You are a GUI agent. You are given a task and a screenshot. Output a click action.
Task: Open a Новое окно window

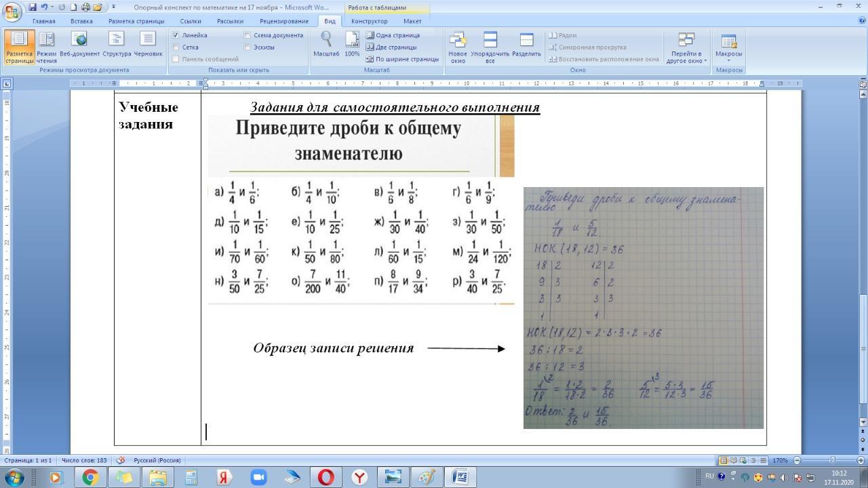(x=458, y=47)
